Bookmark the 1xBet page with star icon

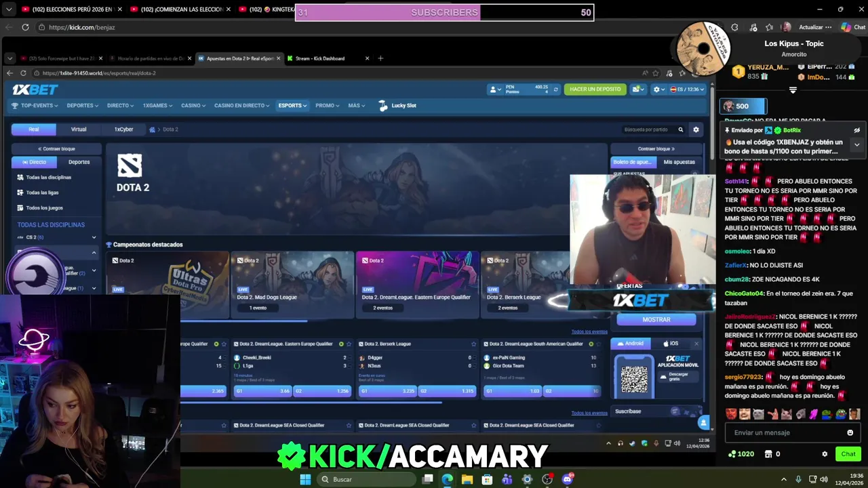[x=655, y=73]
